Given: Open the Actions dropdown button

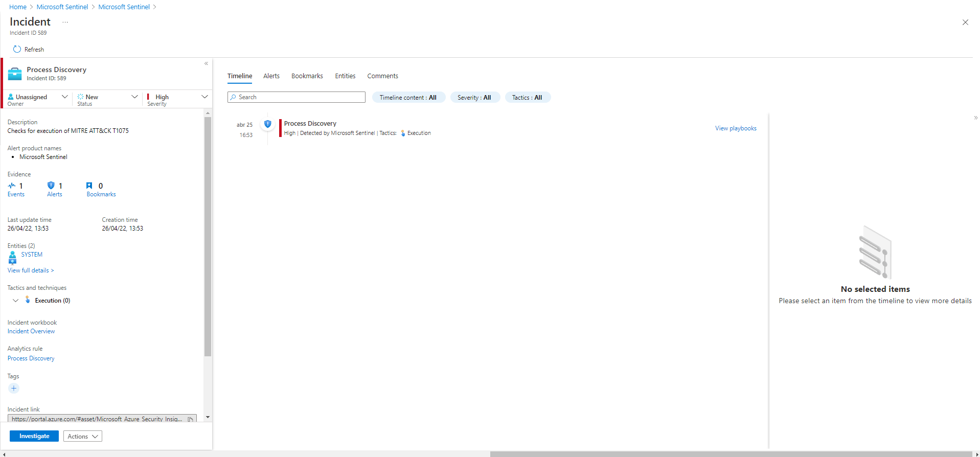Looking at the screenshot, I should [83, 436].
